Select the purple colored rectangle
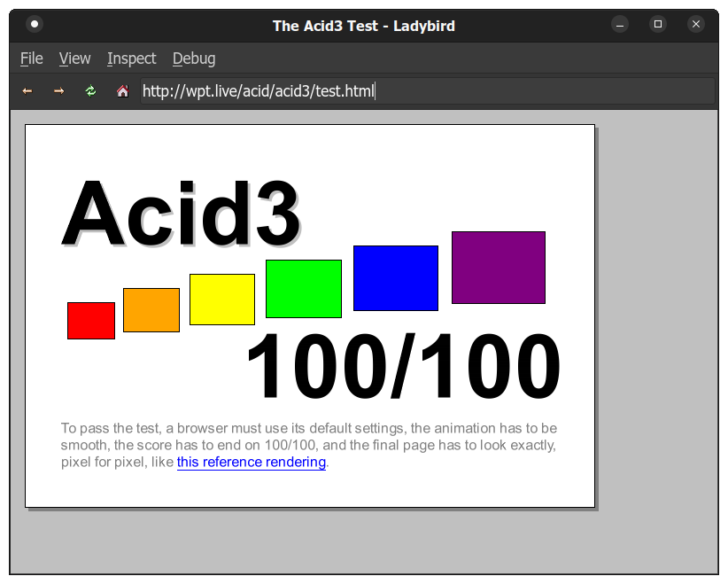Image resolution: width=728 pixels, height=584 pixels. [x=498, y=267]
